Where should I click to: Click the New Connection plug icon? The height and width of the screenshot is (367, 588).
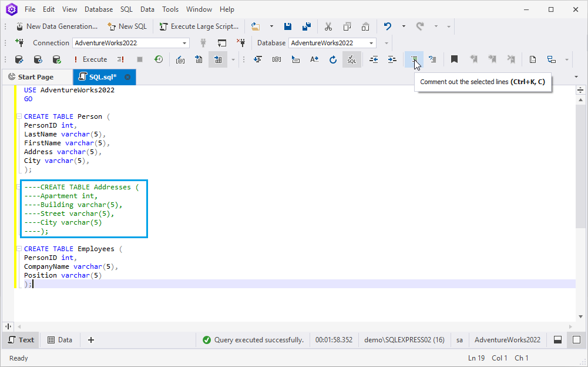[20, 43]
